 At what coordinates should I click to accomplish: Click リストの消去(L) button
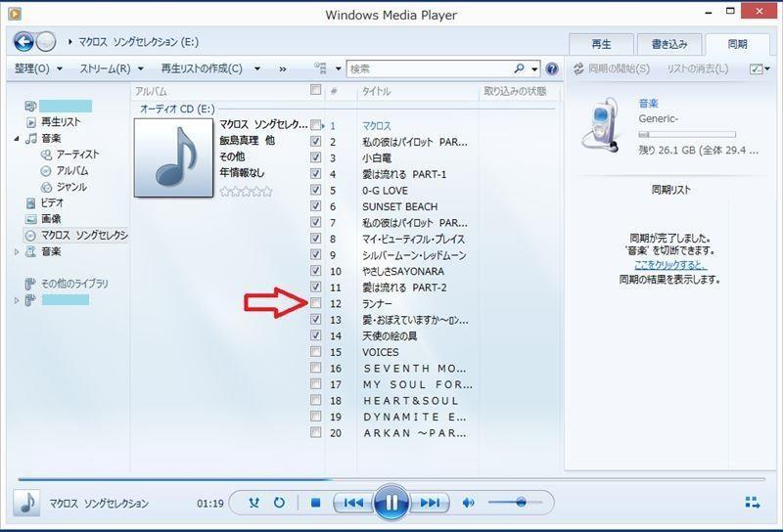[x=698, y=68]
